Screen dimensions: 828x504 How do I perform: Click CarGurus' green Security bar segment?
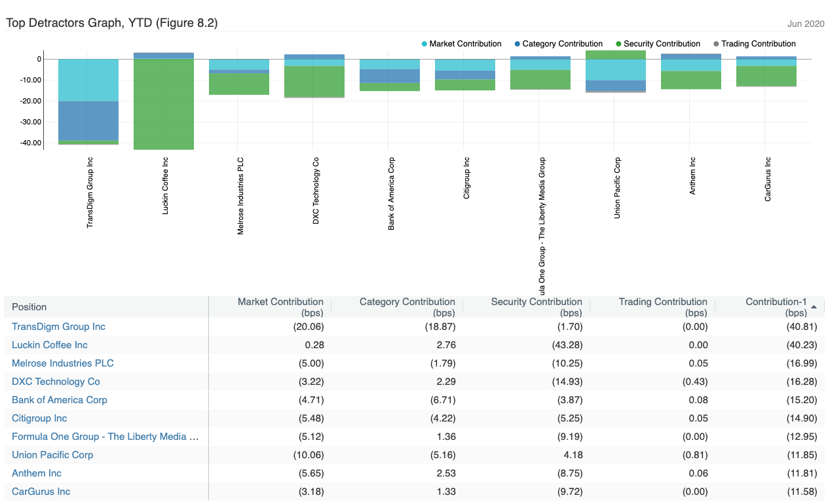[x=766, y=76]
